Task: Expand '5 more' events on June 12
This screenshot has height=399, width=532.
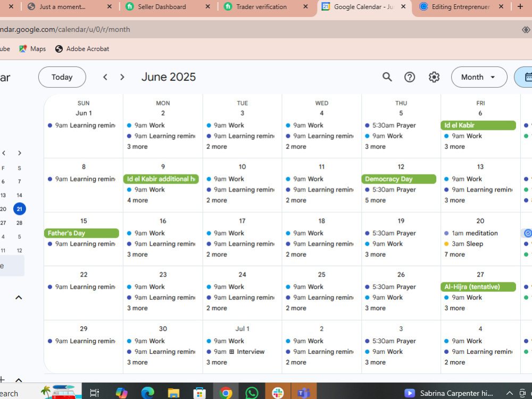Action: tap(375, 200)
